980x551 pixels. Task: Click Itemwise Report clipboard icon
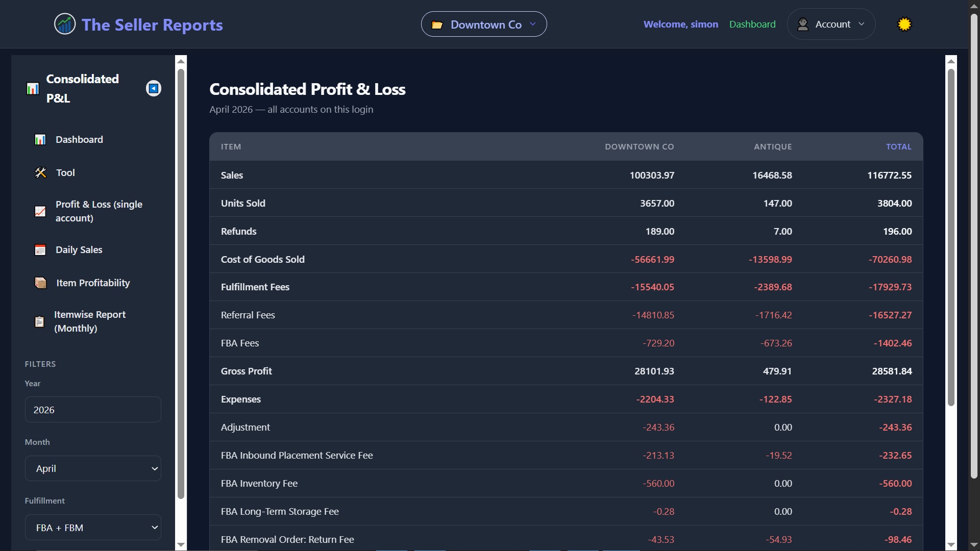tap(39, 321)
